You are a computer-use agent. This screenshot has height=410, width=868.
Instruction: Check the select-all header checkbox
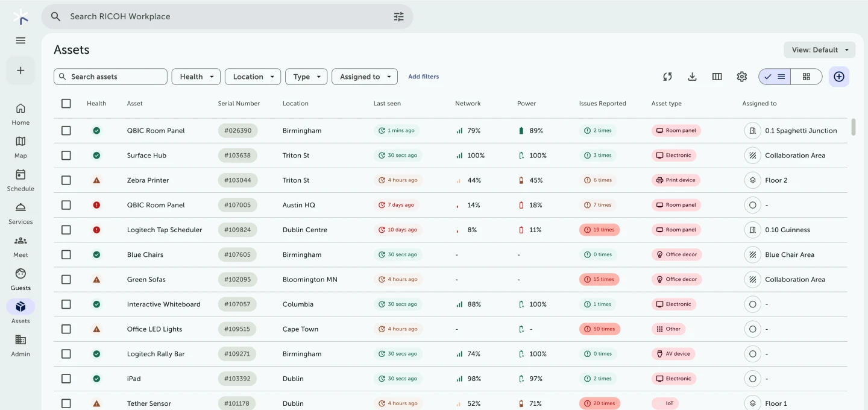tap(66, 104)
